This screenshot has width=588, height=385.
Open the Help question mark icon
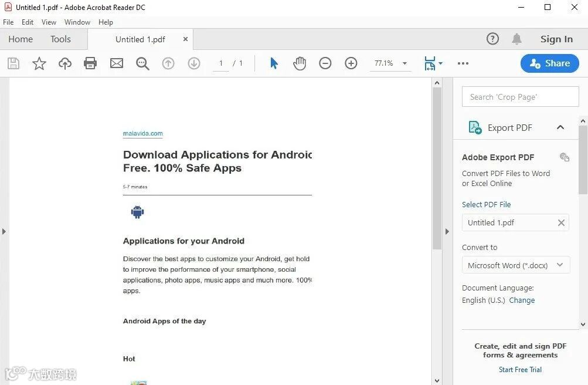493,39
